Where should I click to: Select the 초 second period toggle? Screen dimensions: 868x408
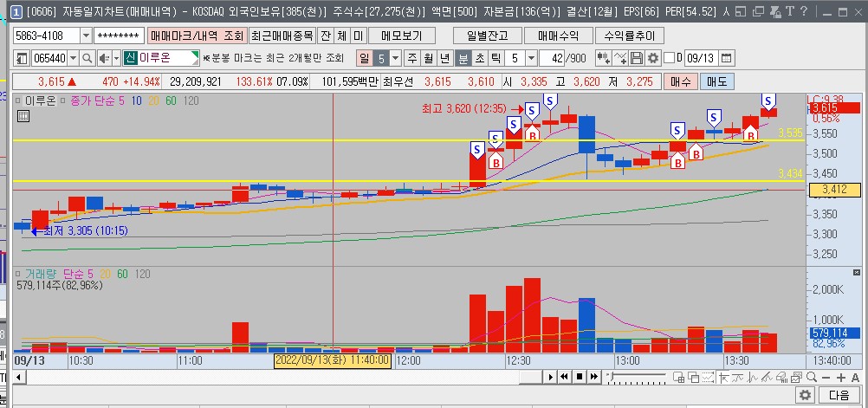click(x=479, y=58)
